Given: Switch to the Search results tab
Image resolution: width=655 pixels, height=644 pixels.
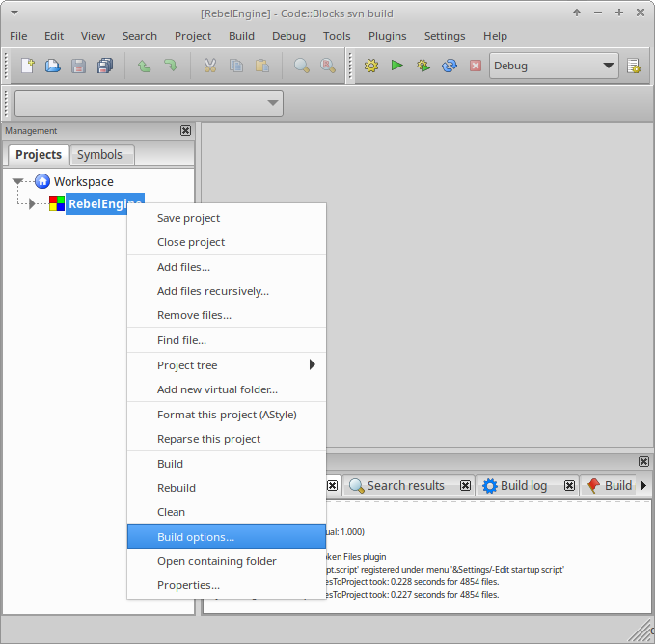Looking at the screenshot, I should coord(409,485).
